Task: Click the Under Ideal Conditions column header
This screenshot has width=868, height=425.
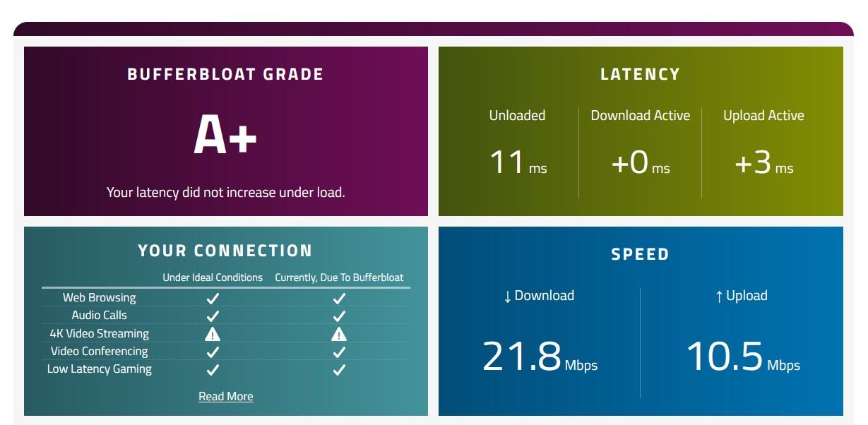Action: [213, 277]
